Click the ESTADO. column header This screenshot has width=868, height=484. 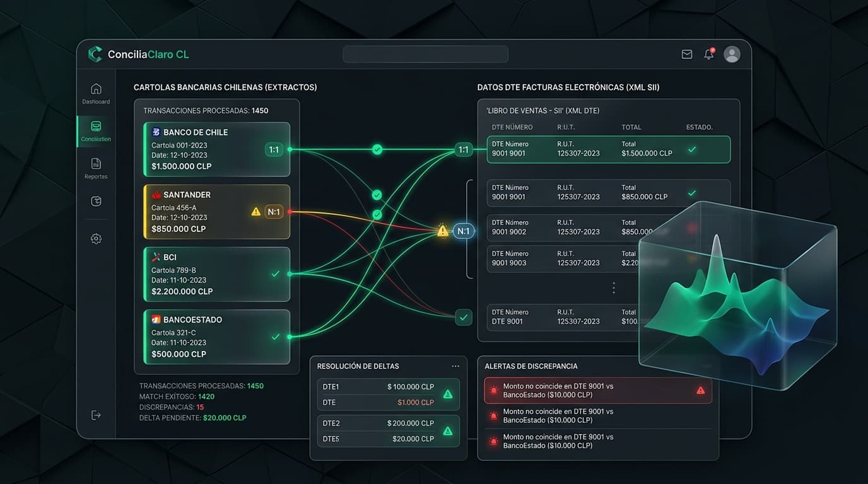(700, 127)
